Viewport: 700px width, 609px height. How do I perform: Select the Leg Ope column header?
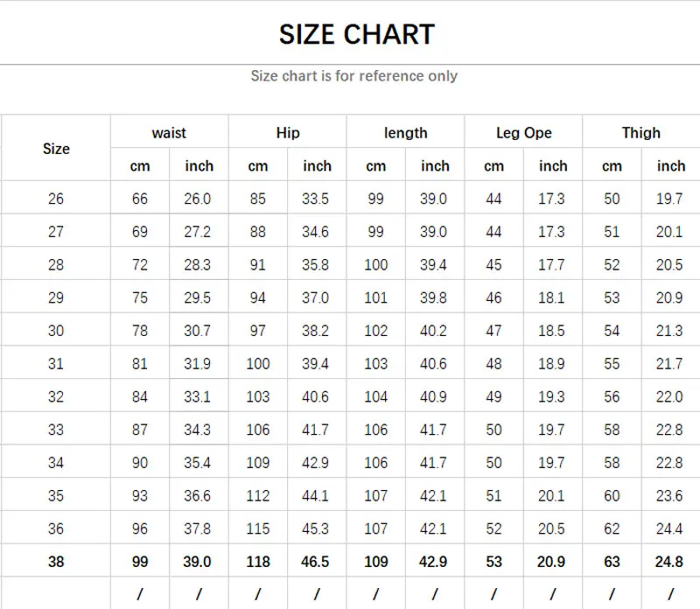tap(522, 132)
